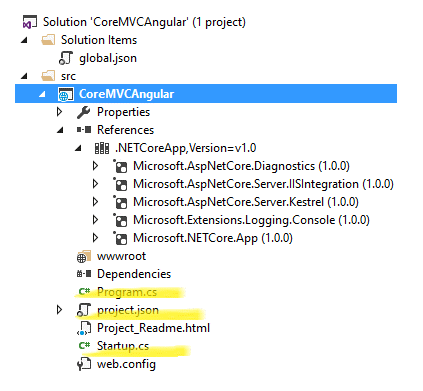Image resolution: width=423 pixels, height=391 pixels.
Task: Click the Kestrel package reference icon
Action: (120, 202)
